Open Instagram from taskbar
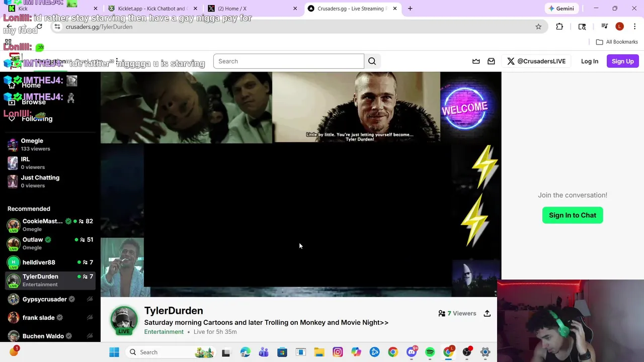644x362 pixels. tap(338, 352)
